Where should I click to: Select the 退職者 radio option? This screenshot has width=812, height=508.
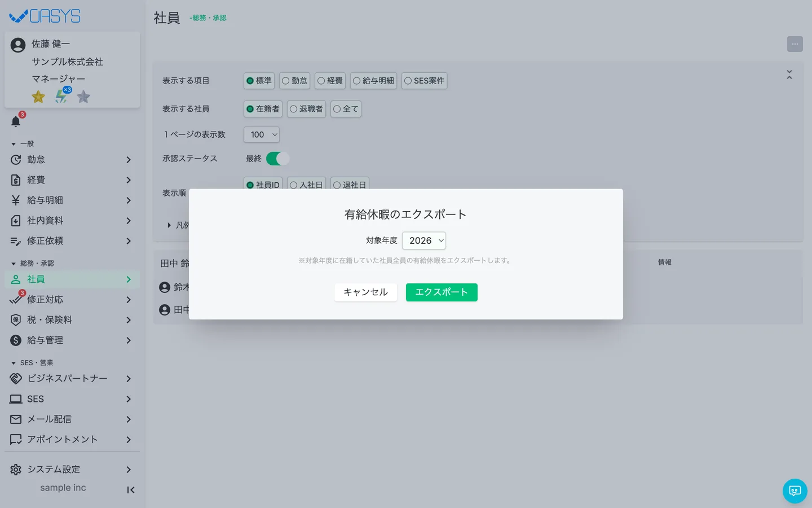pyautogui.click(x=306, y=109)
